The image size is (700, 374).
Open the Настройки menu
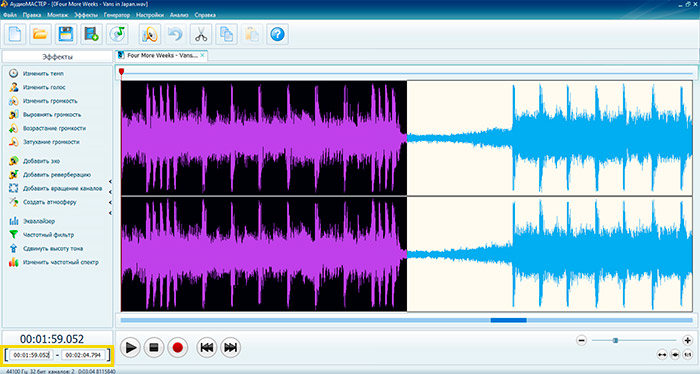click(x=150, y=15)
